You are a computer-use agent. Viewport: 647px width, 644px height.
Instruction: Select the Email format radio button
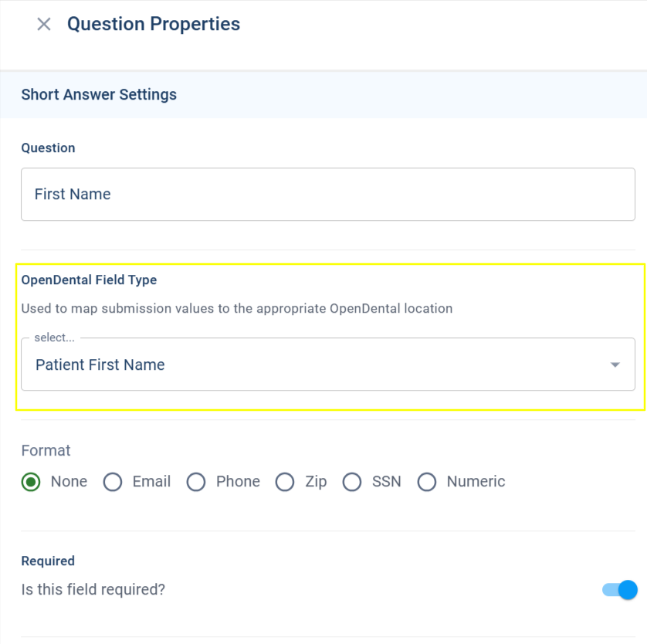coord(112,481)
